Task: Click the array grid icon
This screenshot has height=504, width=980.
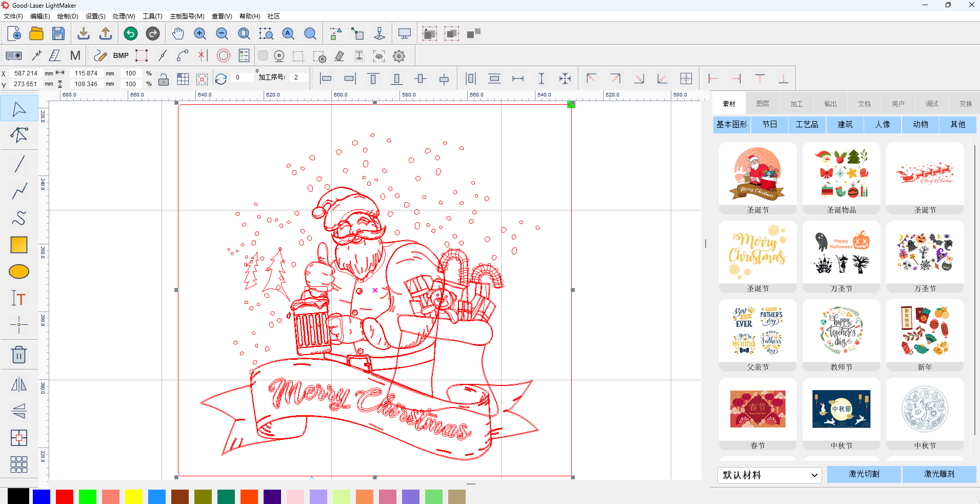Action: [x=19, y=464]
